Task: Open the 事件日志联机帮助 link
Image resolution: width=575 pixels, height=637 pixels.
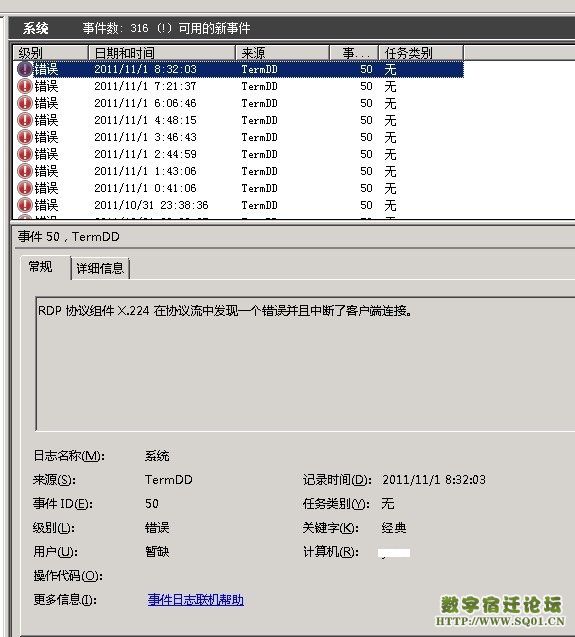Action: (196, 600)
